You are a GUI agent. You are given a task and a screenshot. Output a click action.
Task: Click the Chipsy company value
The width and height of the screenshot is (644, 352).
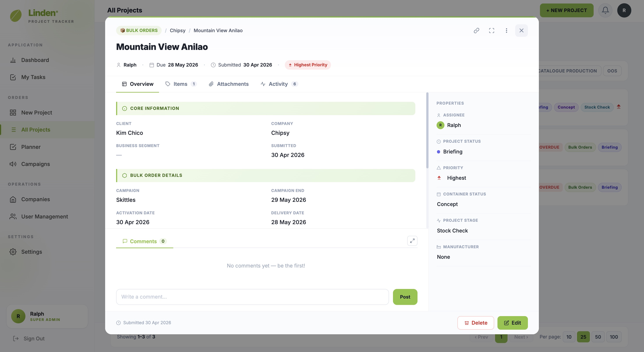pyautogui.click(x=280, y=133)
